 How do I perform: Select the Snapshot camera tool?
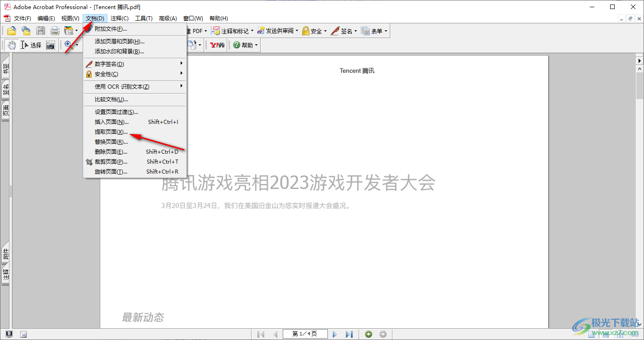[x=51, y=45]
